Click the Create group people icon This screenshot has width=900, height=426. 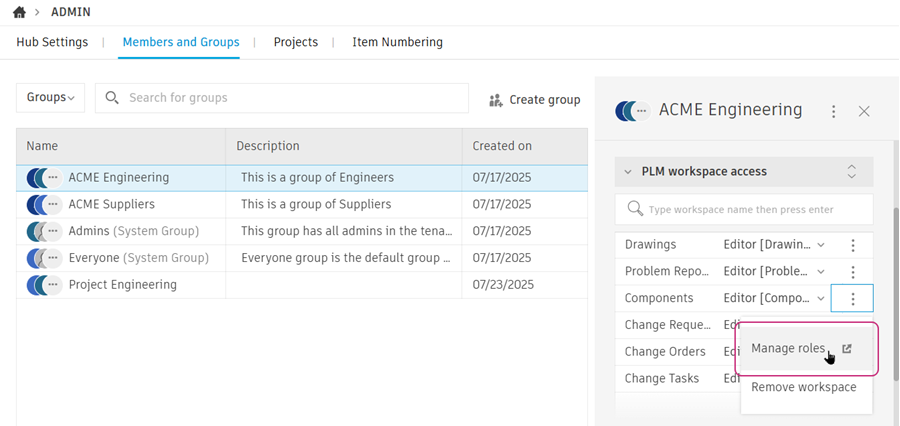coord(496,100)
